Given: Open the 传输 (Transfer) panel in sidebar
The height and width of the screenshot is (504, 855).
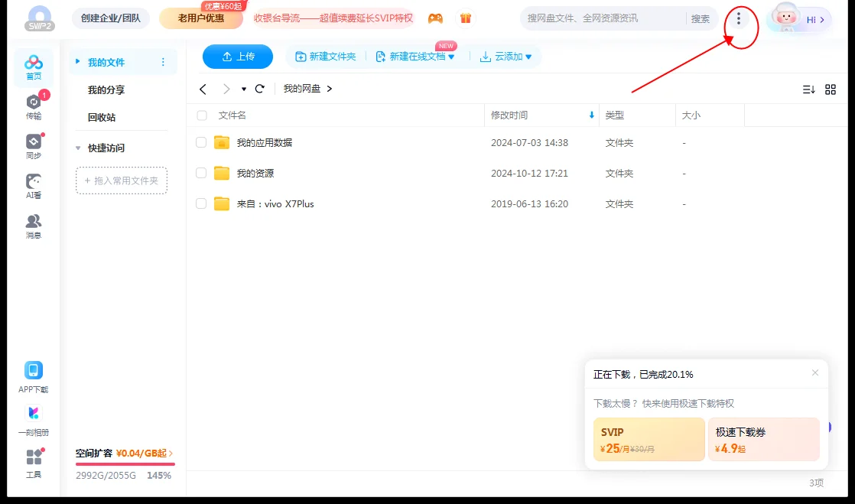Looking at the screenshot, I should tap(33, 107).
